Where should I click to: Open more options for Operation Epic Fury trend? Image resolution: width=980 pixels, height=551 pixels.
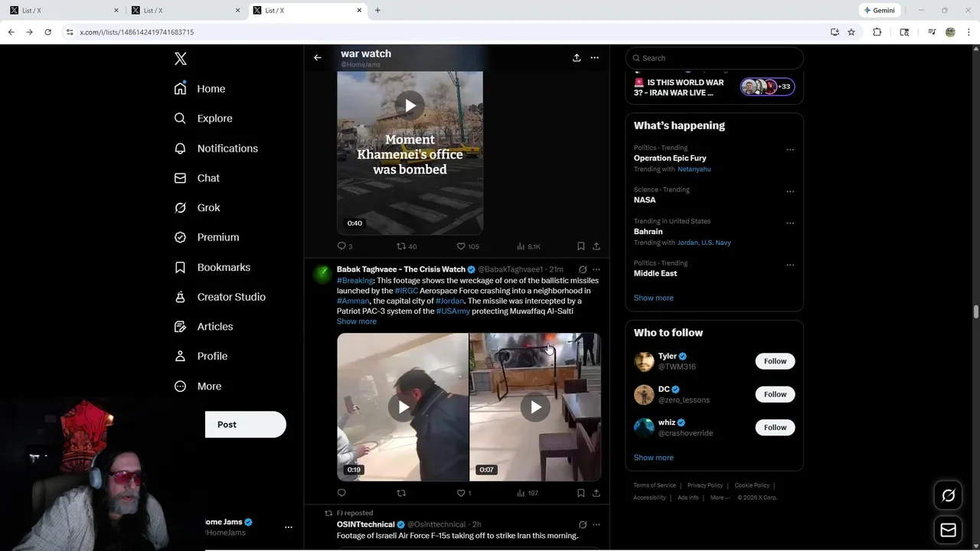click(x=790, y=150)
